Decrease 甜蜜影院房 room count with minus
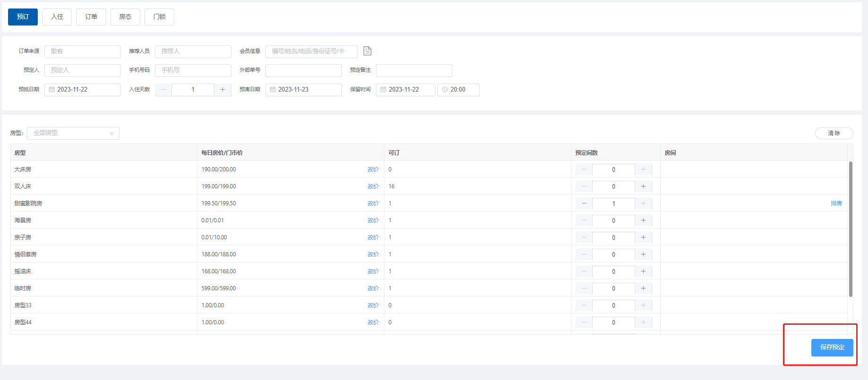Image resolution: width=868 pixels, height=380 pixels. click(584, 203)
